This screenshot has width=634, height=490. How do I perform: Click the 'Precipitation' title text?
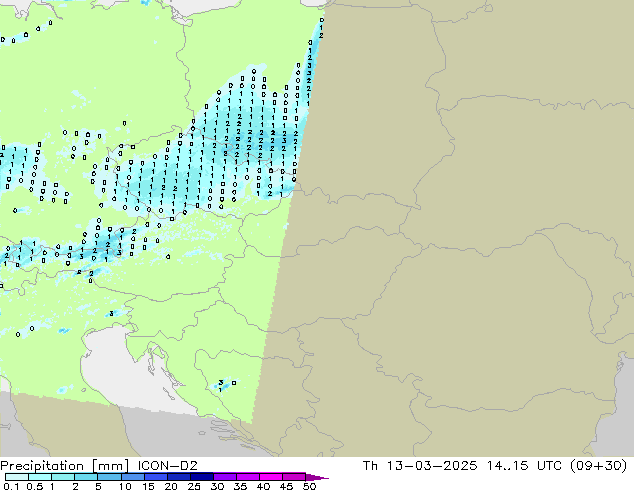point(42,466)
